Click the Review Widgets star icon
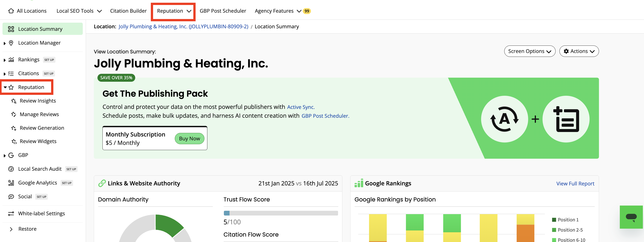644x242 pixels. pyautogui.click(x=14, y=141)
